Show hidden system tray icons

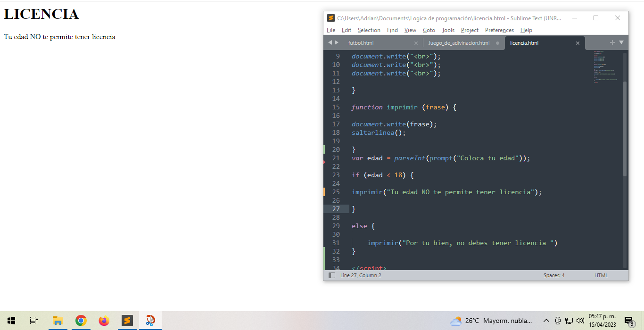(546, 321)
